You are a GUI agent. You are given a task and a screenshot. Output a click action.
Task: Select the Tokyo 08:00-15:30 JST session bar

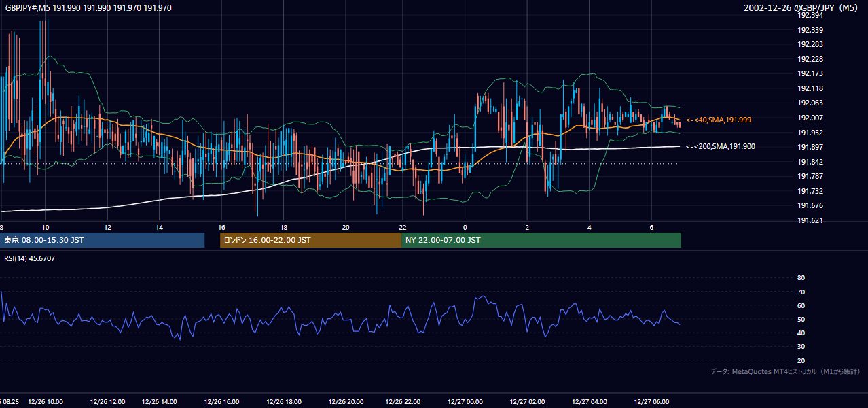click(102, 240)
